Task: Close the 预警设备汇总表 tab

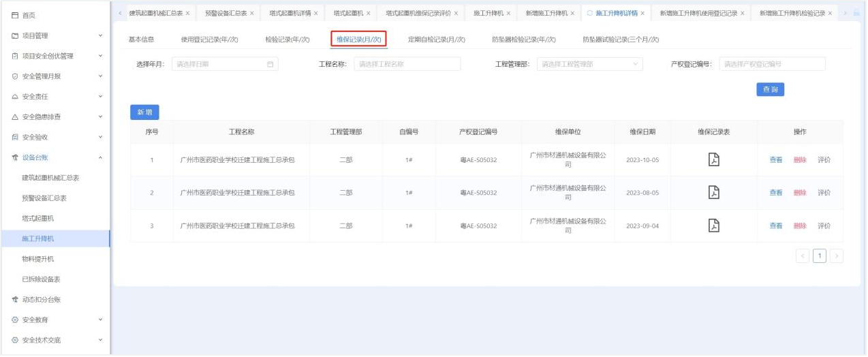Action: 252,14
